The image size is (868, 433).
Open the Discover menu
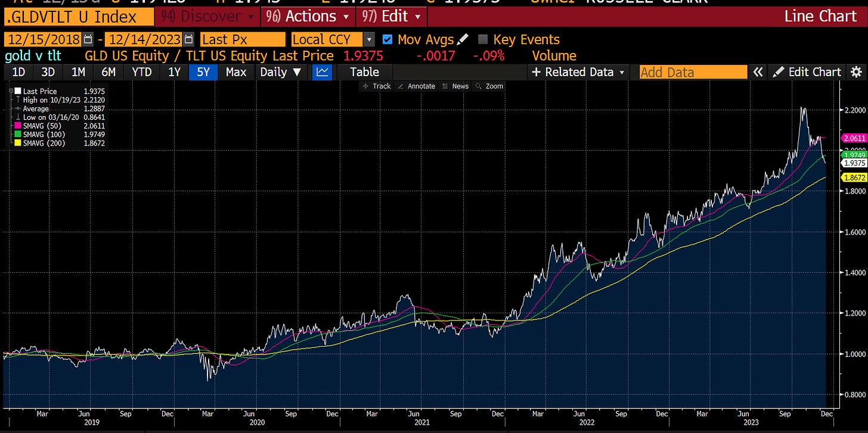point(207,16)
